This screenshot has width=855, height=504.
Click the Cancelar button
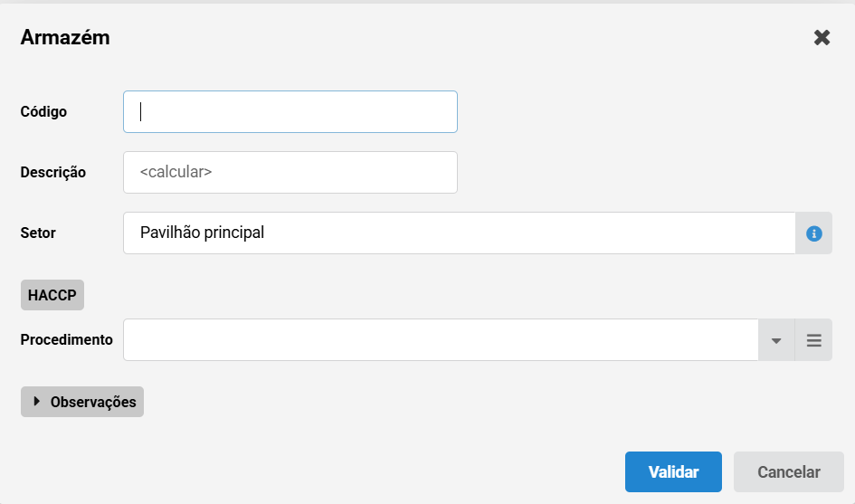788,471
